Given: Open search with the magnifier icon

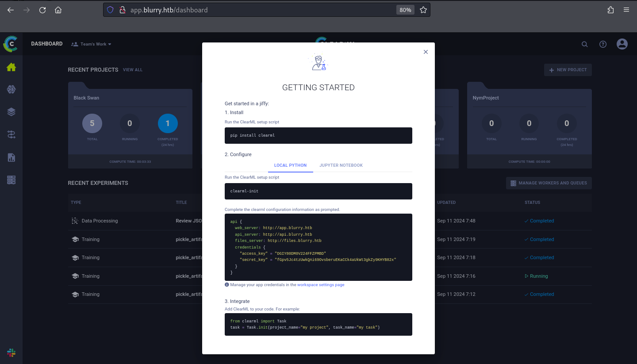Looking at the screenshot, I should pos(585,44).
